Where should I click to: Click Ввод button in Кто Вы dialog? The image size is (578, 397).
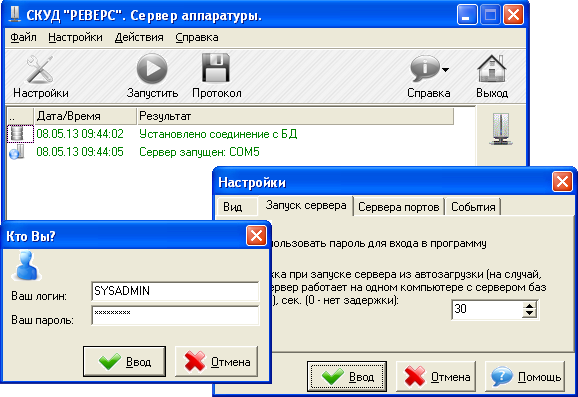125,361
